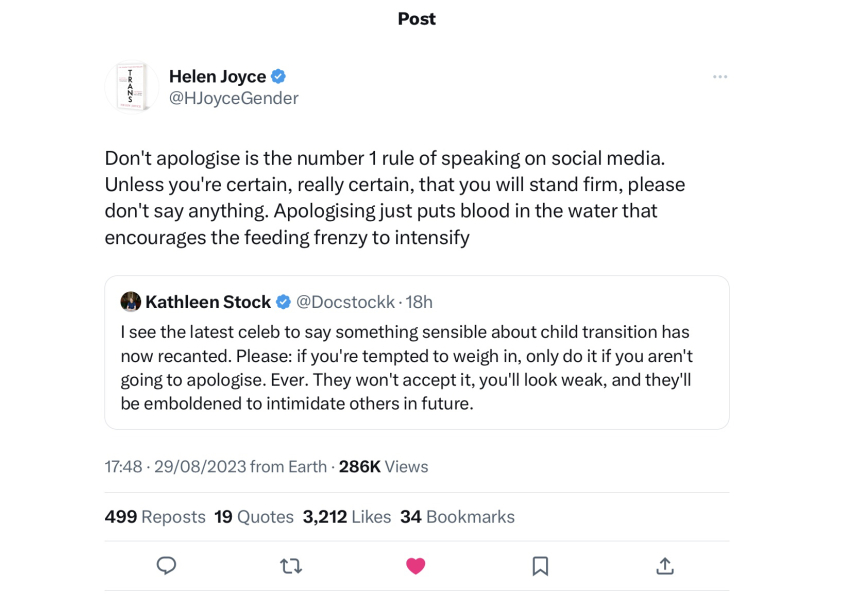This screenshot has height=600, width=865.
Task: Toggle the bookmark icon for this post
Action: coord(540,566)
